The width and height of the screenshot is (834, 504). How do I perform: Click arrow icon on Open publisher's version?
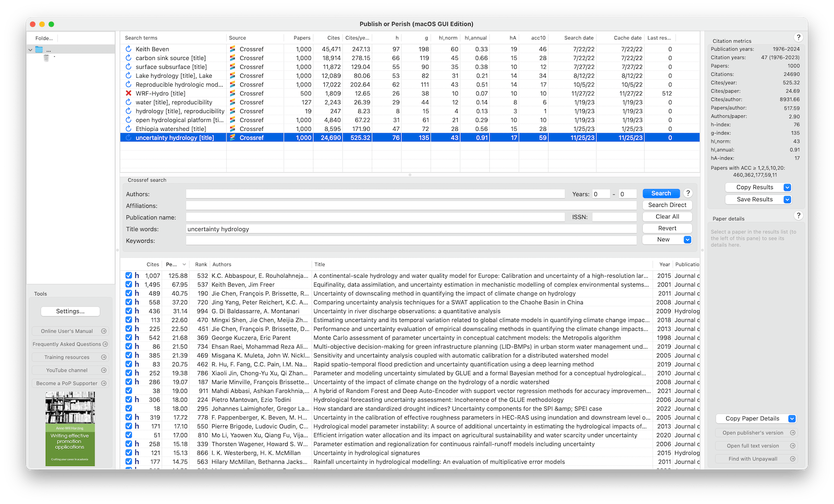click(793, 433)
